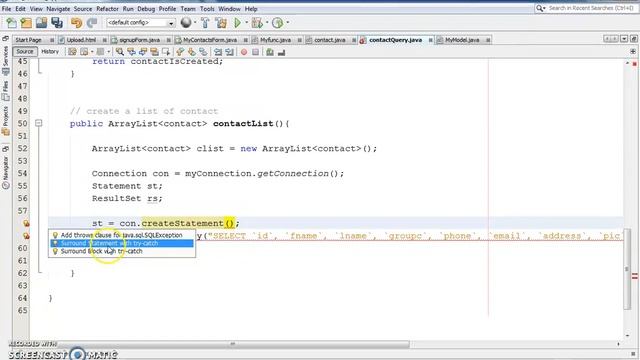Switch to the Myfunc.java tab
The height and width of the screenshot is (360, 640).
click(276, 40)
